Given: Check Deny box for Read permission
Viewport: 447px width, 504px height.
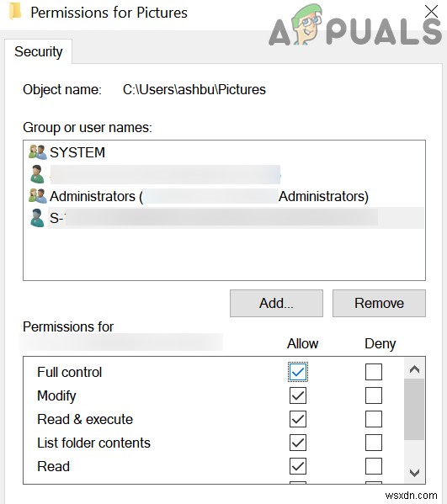Looking at the screenshot, I should [x=374, y=466].
